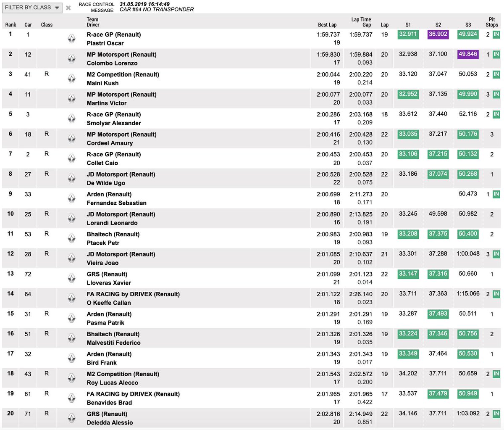This screenshot has width=504, height=430.
Task: Click the Renault logo in Pasma Patrik row
Action: (x=72, y=318)
